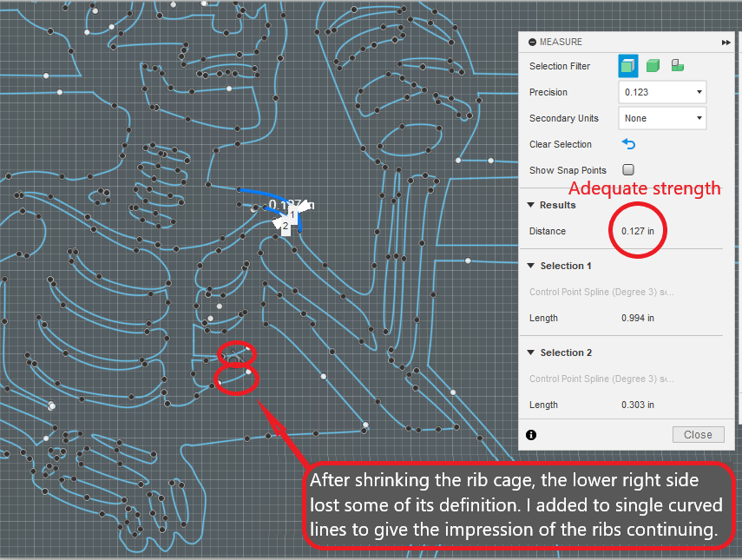This screenshot has width=742, height=560.
Task: Click the Selection Filter label
Action: click(560, 66)
